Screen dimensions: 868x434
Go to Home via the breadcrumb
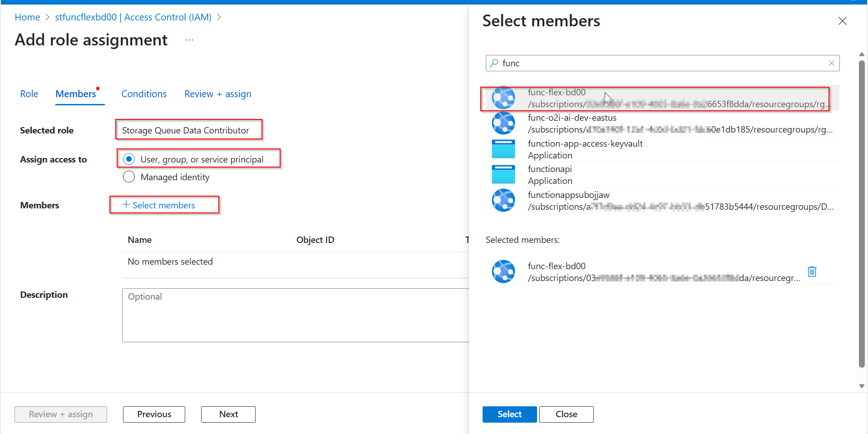point(27,17)
